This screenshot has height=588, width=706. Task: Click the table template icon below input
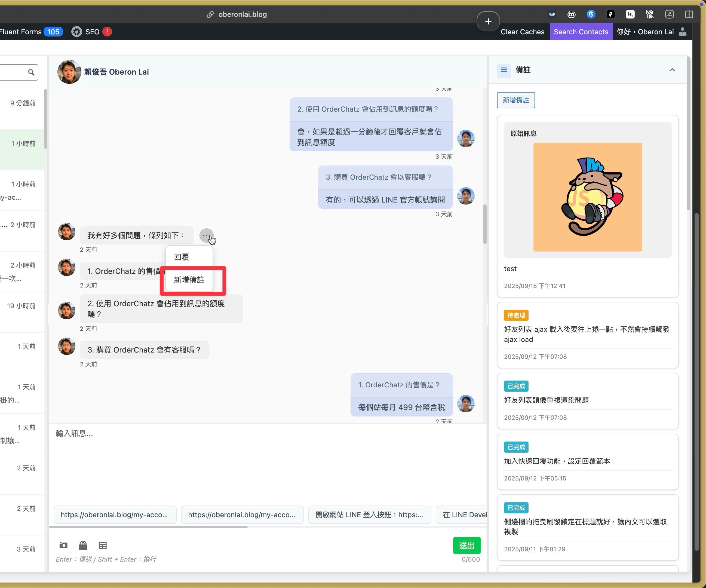[x=103, y=545]
